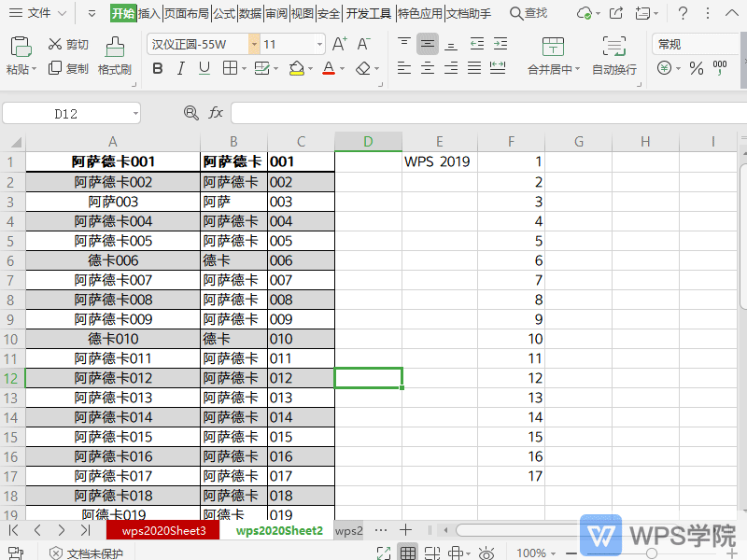Toggle bold formatting

[x=157, y=68]
